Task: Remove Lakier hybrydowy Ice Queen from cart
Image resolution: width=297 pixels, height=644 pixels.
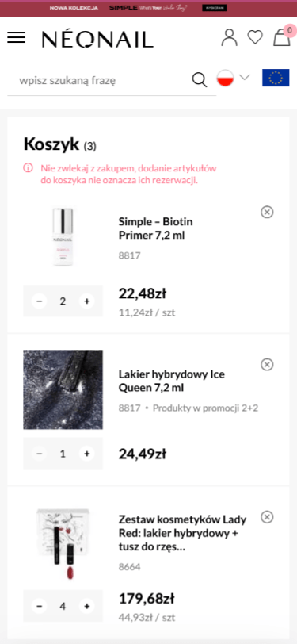Action: click(x=267, y=364)
